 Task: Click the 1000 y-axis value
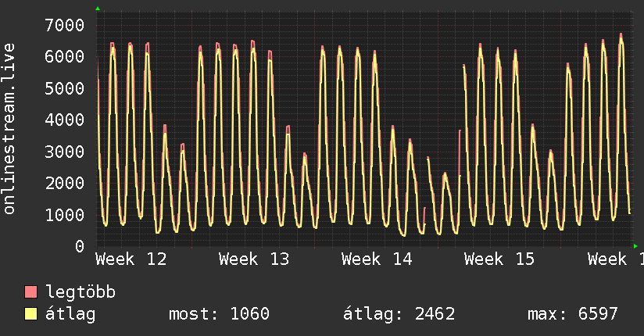pyautogui.click(x=65, y=215)
